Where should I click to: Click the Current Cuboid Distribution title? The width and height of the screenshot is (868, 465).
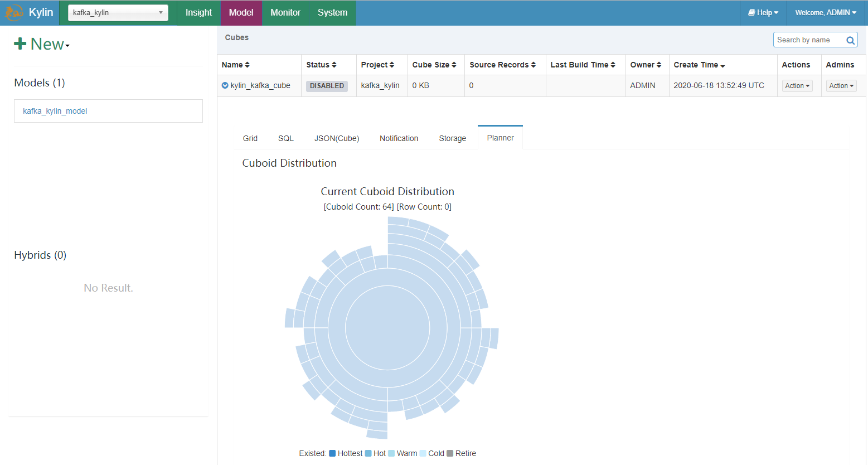[387, 191]
